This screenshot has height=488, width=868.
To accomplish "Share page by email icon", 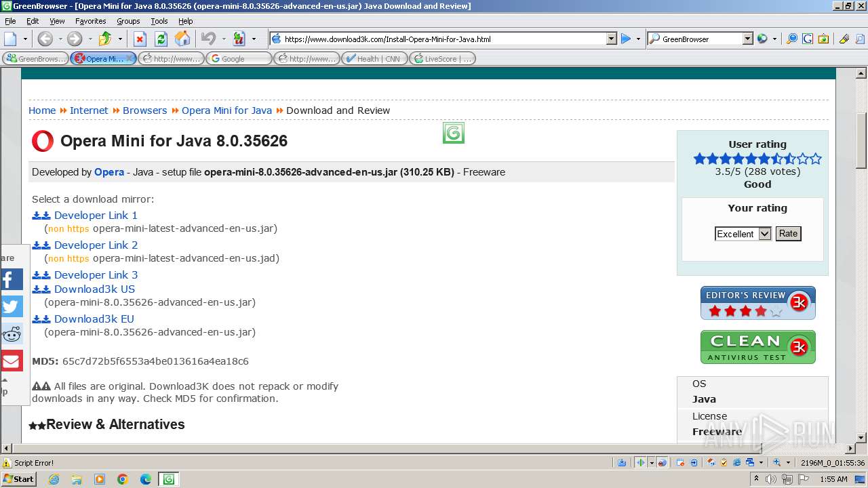I will pyautogui.click(x=11, y=361).
